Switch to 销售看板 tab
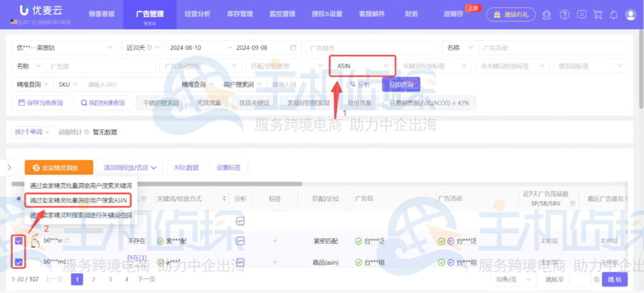This screenshot has height=293, width=644. coord(101,14)
